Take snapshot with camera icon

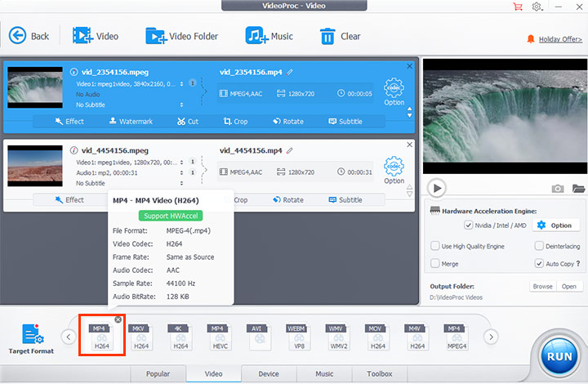(558, 189)
